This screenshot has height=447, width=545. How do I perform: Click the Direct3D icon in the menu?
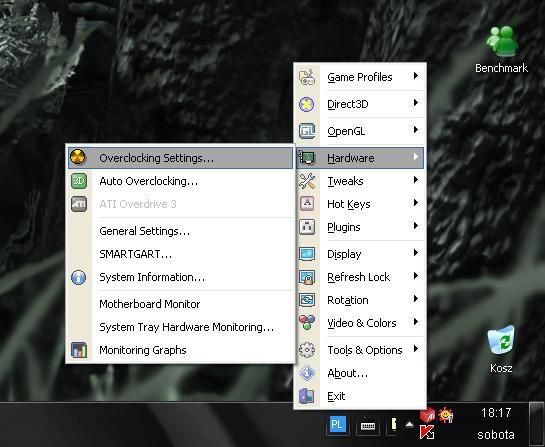307,104
